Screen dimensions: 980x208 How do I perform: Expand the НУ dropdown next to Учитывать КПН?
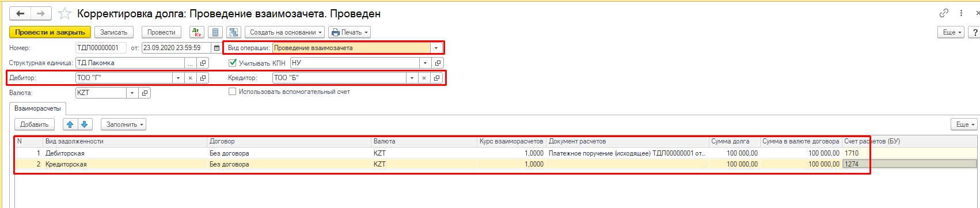coord(425,63)
